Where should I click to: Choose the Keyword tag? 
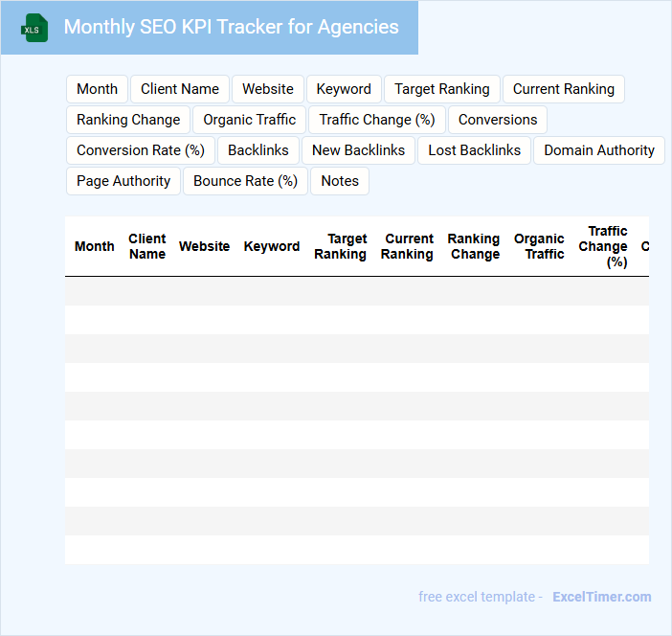pos(344,89)
